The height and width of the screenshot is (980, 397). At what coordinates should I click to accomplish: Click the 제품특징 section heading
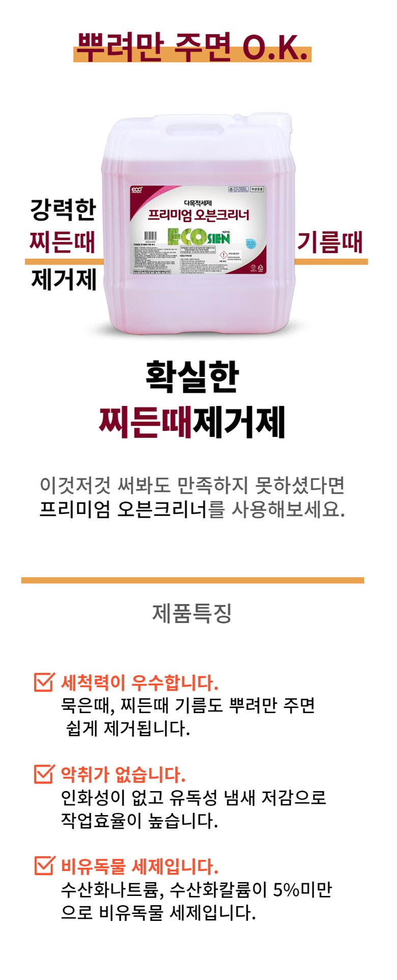(192, 613)
